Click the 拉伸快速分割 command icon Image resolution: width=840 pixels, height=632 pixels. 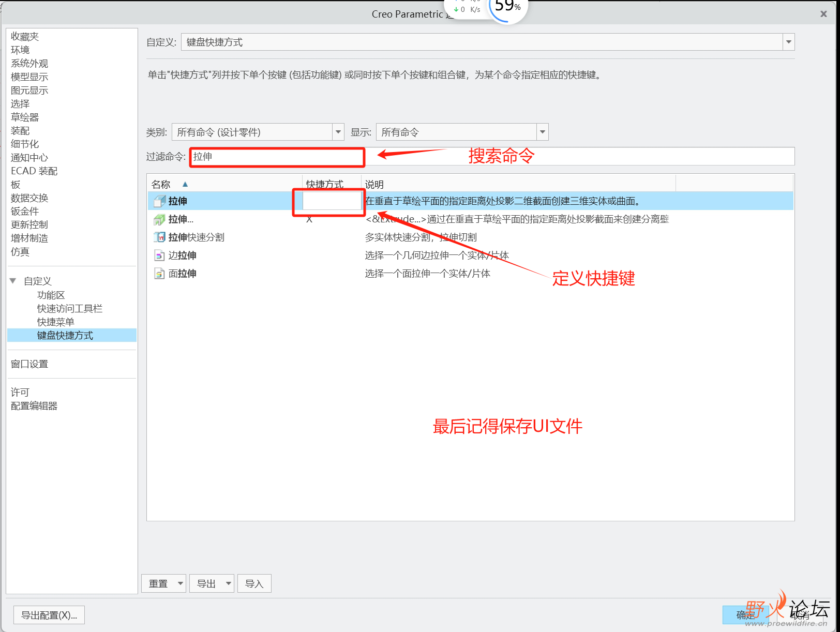(159, 237)
